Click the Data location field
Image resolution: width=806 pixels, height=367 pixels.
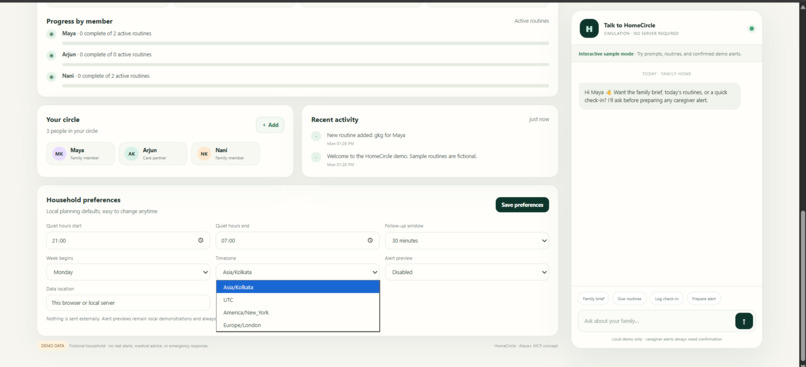pyautogui.click(x=128, y=303)
